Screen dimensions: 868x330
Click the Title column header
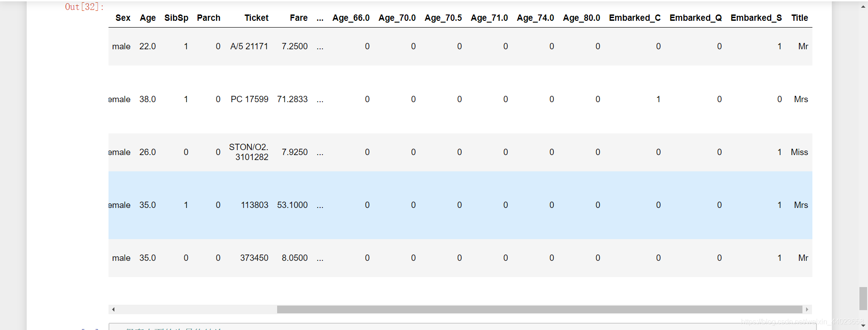coord(800,18)
